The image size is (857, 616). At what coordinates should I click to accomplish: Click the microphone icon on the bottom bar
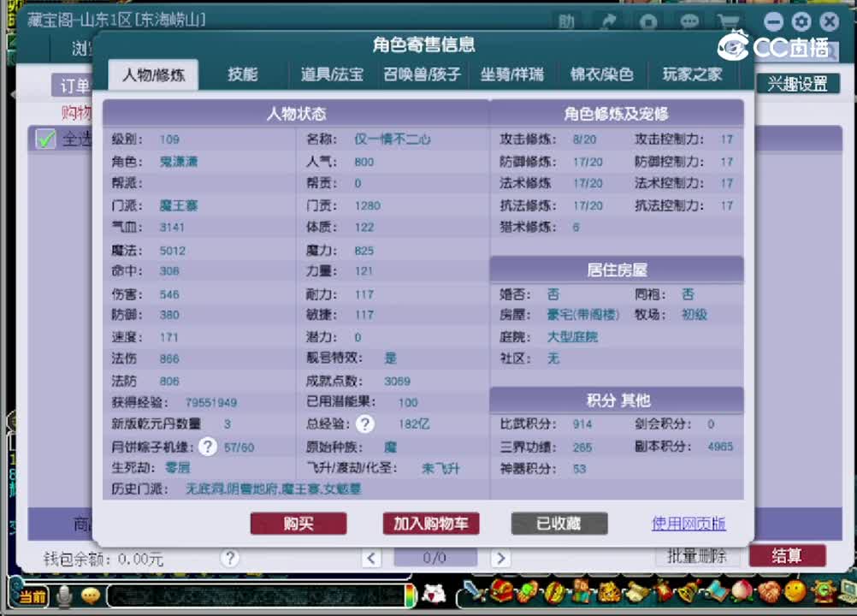coord(64,596)
